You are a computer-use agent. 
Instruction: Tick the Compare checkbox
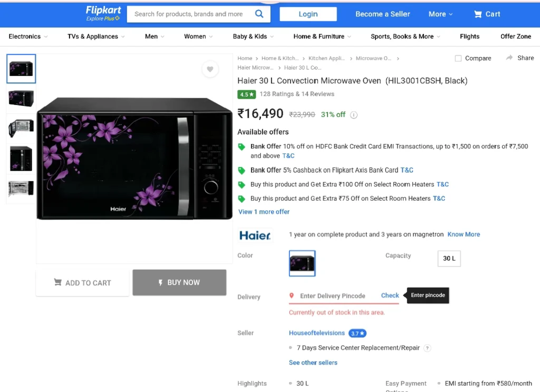[458, 58]
